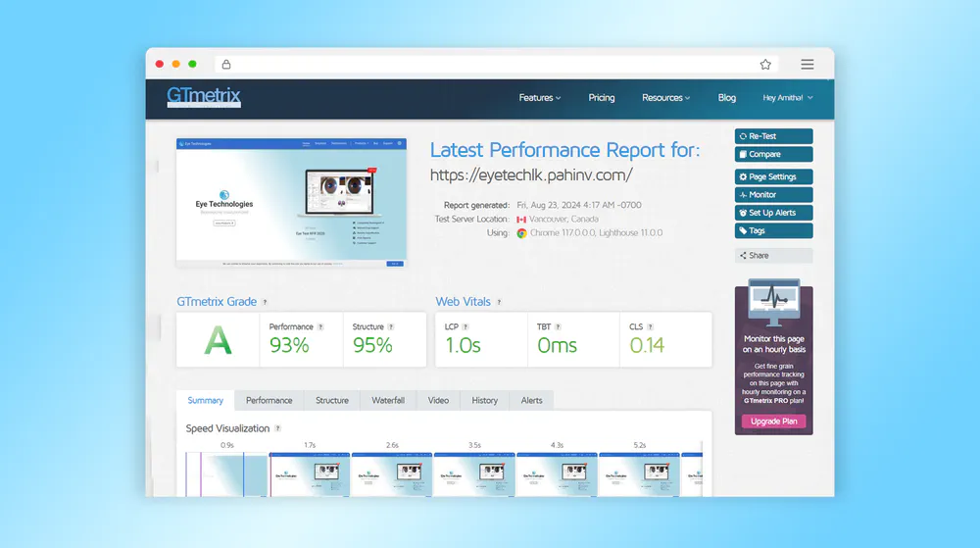Click the browser address bar
Viewport: 980px width, 548px height.
click(496, 65)
